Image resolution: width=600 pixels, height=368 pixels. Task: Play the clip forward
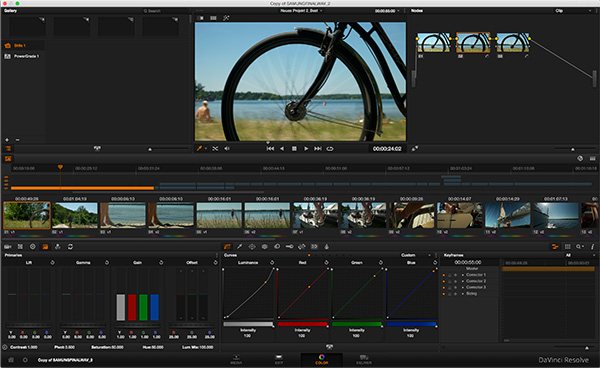306,149
